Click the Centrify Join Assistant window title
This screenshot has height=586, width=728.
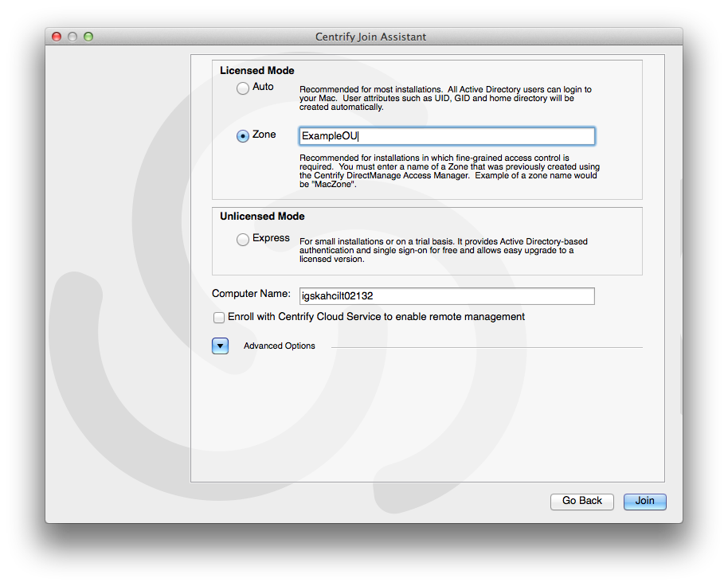click(370, 37)
